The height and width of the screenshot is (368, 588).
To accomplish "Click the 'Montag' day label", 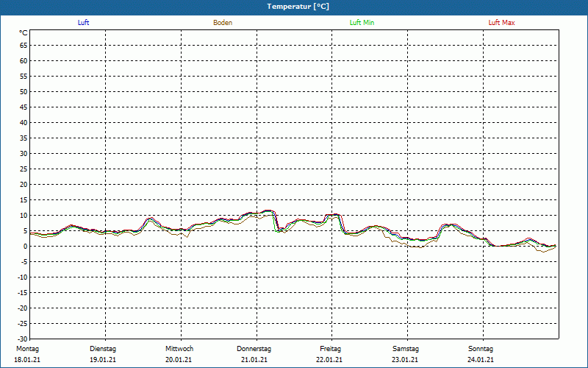I will 27,349.
